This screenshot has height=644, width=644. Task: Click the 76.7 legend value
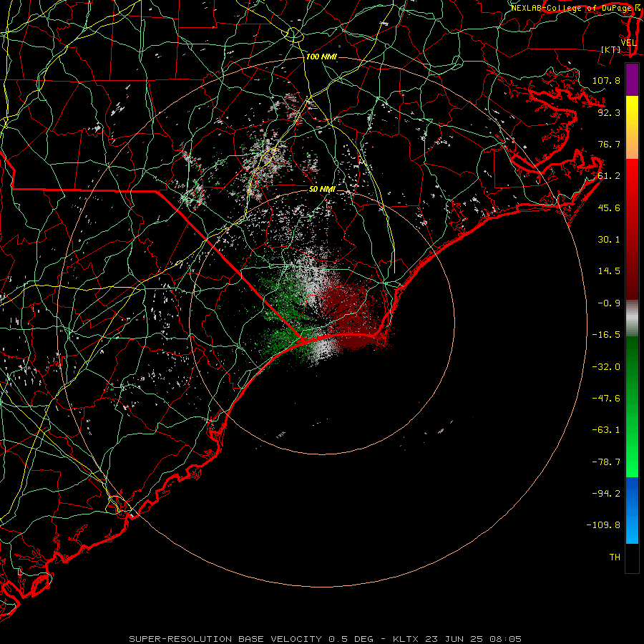pos(609,144)
